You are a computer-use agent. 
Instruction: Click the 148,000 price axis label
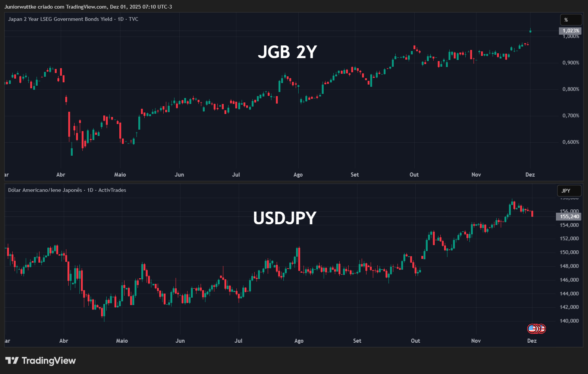(569, 266)
